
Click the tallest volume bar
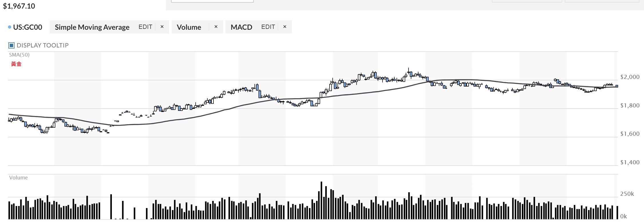click(321, 200)
